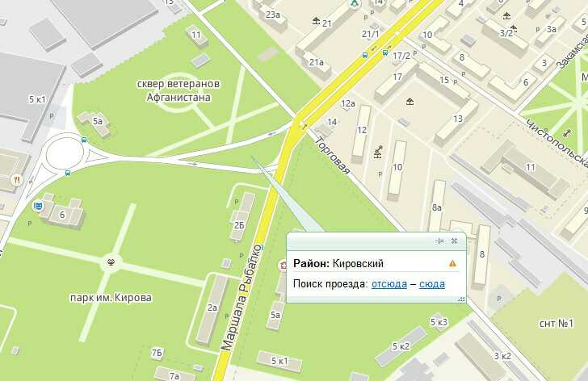Viewport: 588px width, 381px height.
Task: Select playground icon in courtyard near building 15
Action: pyautogui.click(x=409, y=101)
